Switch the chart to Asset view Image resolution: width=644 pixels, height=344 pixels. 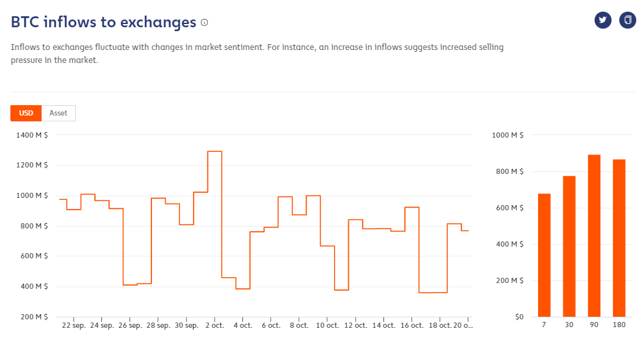(58, 113)
